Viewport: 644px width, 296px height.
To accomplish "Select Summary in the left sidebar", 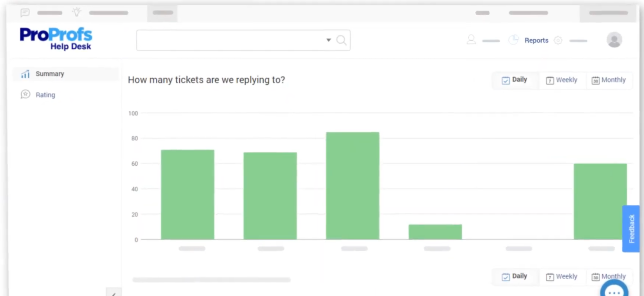I will click(49, 73).
